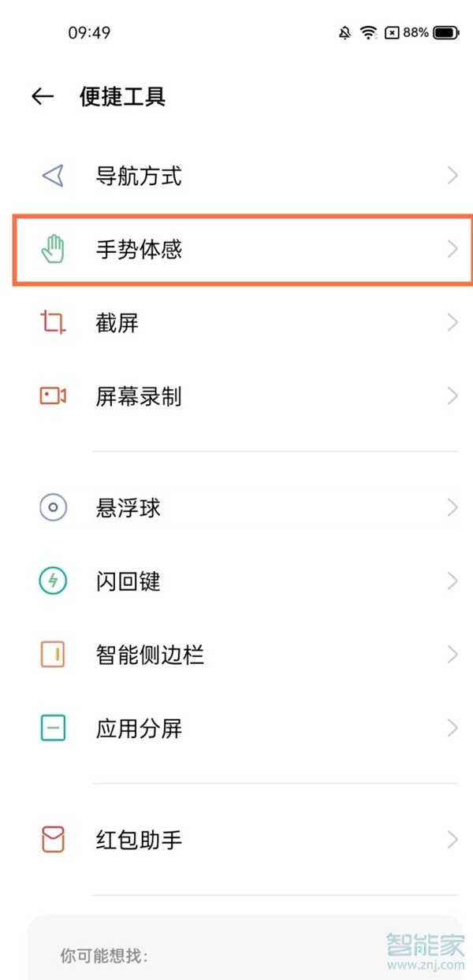The image size is (473, 980).
Task: Expand 截屏 using right chevron
Action: pos(453,322)
